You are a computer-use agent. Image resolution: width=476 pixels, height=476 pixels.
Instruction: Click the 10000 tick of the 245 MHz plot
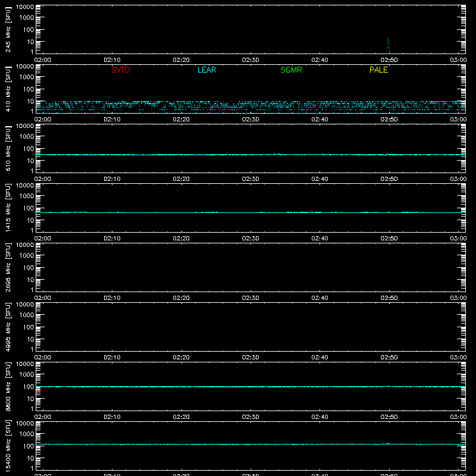click(x=25, y=7)
